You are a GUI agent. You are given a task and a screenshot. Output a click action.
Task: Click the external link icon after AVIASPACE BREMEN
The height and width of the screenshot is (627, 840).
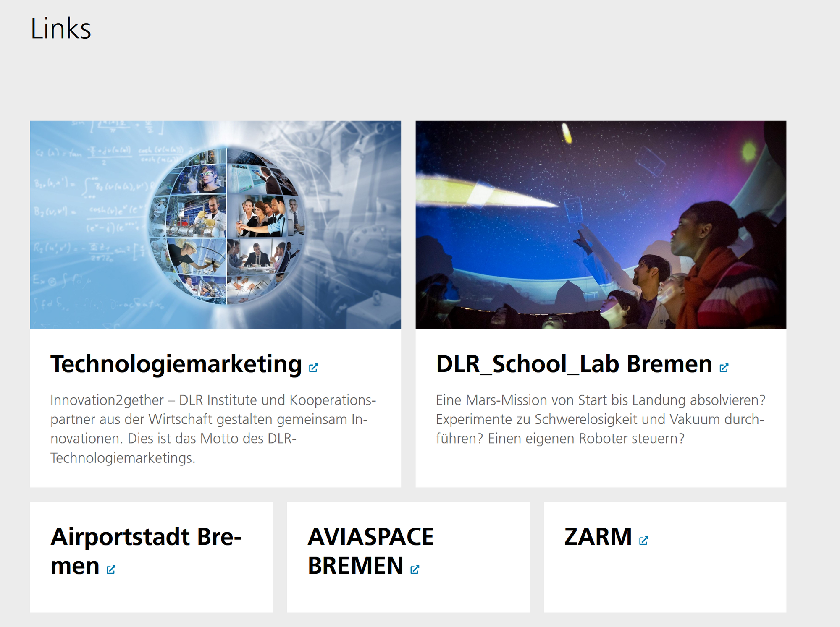tap(415, 570)
